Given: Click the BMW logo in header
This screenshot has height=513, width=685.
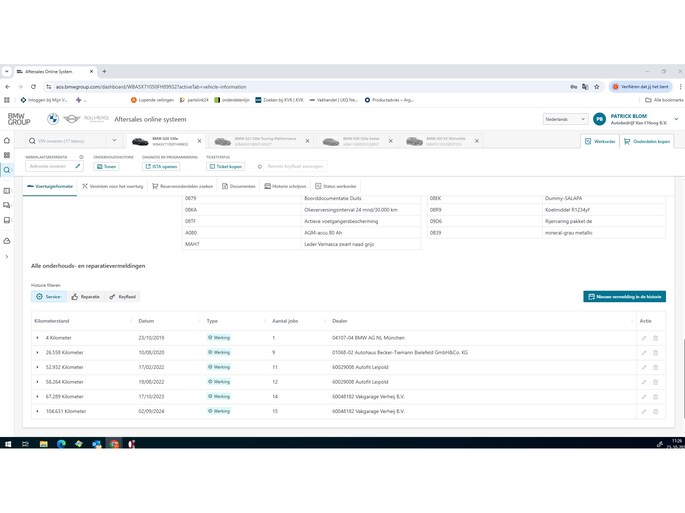Looking at the screenshot, I should pyautogui.click(x=53, y=119).
